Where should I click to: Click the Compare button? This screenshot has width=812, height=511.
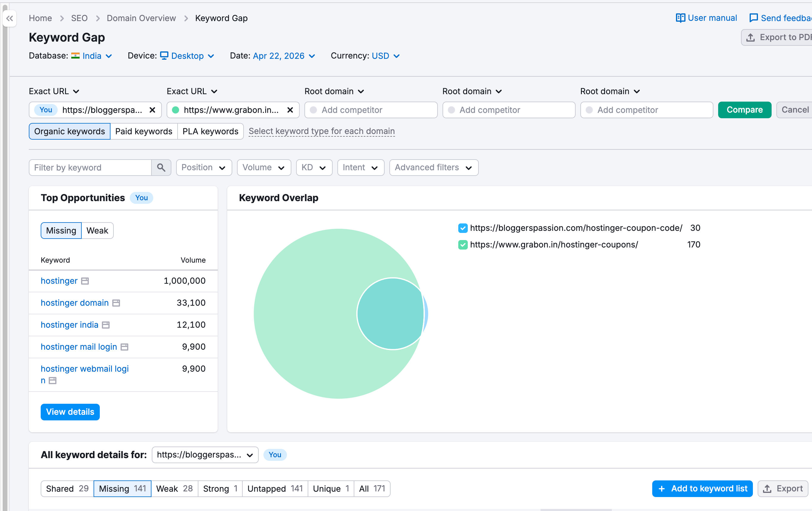click(x=744, y=110)
